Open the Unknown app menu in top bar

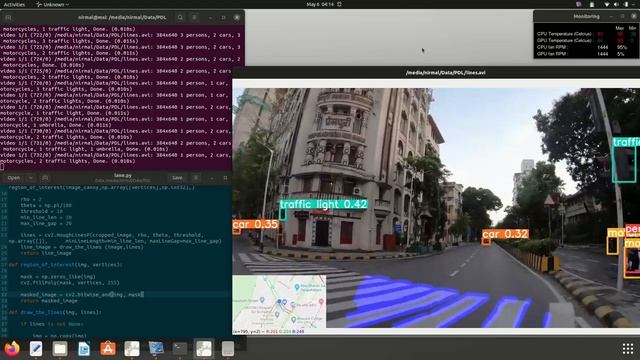coord(52,4)
